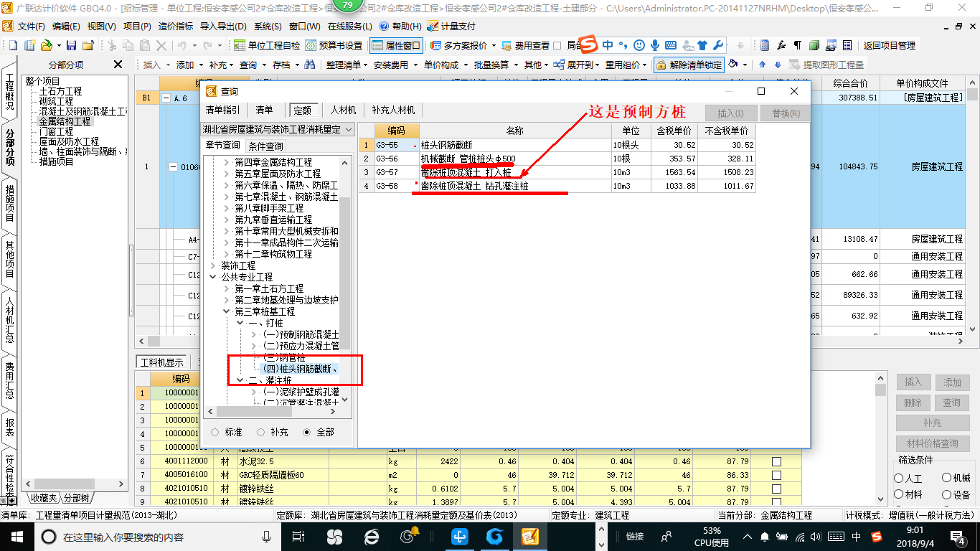
Task: Click 解除清单锁定 unlock button
Action: [689, 65]
